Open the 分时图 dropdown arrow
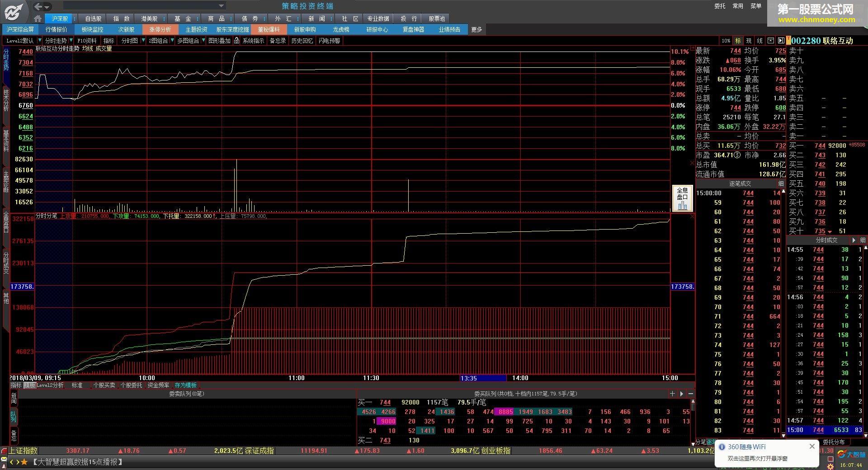Viewport: 868px width, 470px height. pos(143,40)
